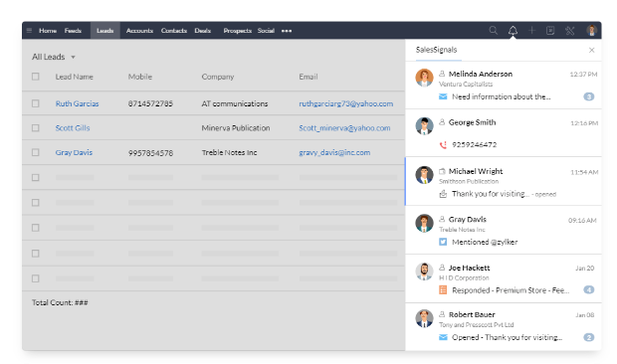Click Robert Bauer's avatar
Viewport: 617px width, 364px height.
424,318
